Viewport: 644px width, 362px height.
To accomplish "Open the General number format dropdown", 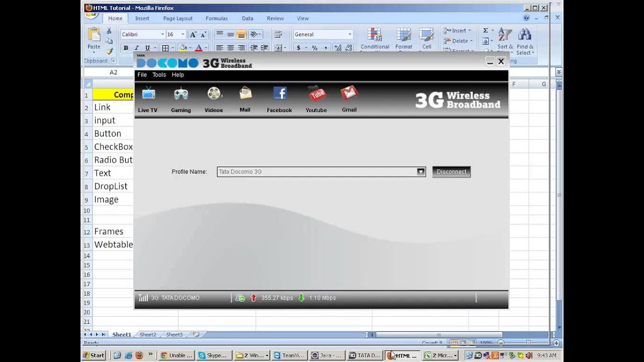I will coord(350,35).
